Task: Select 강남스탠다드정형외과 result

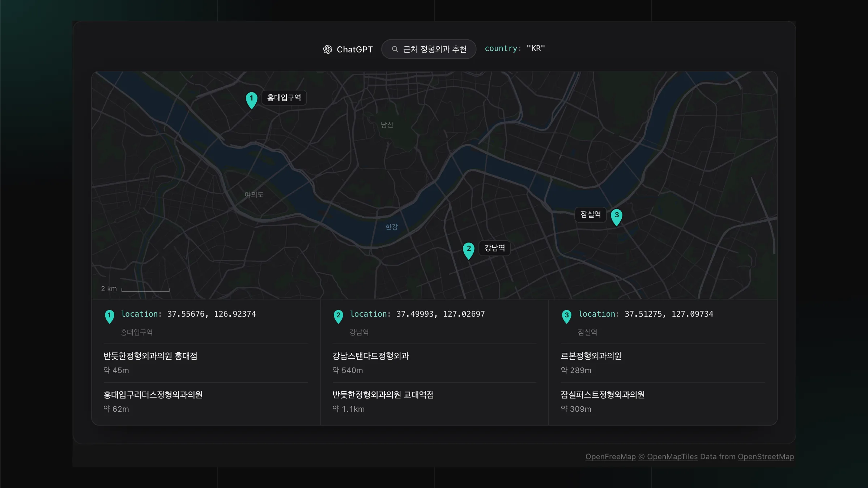Action: pos(434,363)
